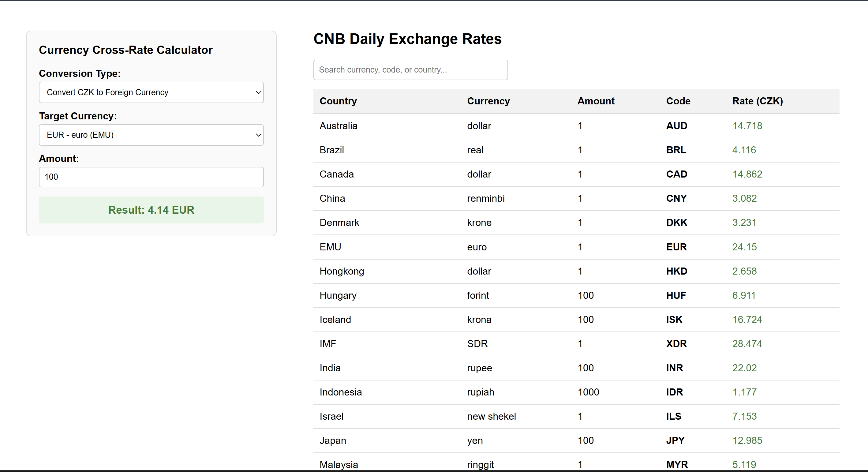Click the JPY currency code
The width and height of the screenshot is (868, 472).
tap(675, 441)
